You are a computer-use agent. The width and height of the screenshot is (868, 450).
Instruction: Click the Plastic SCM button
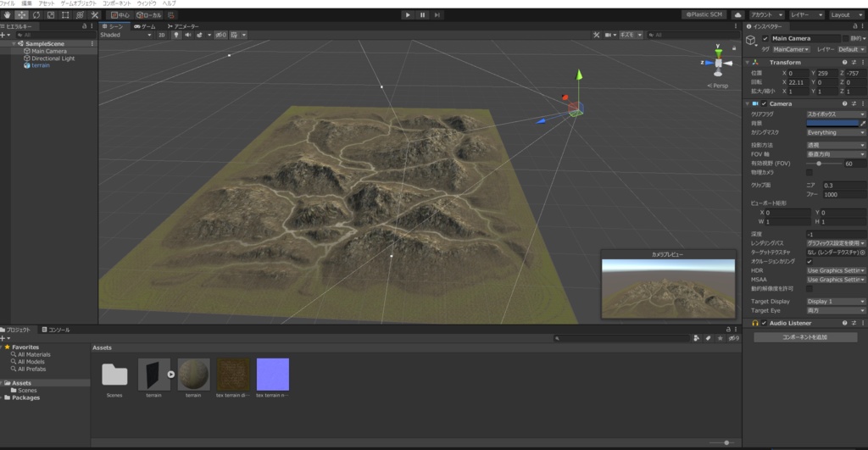[704, 15]
